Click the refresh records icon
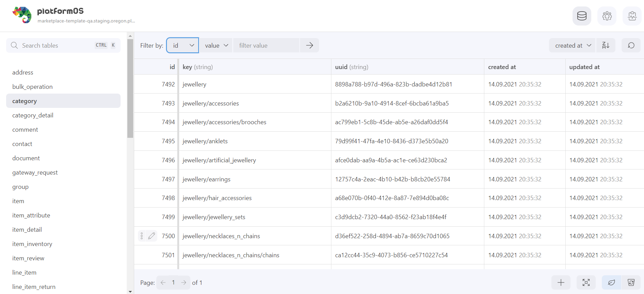644x294 pixels. tap(631, 45)
